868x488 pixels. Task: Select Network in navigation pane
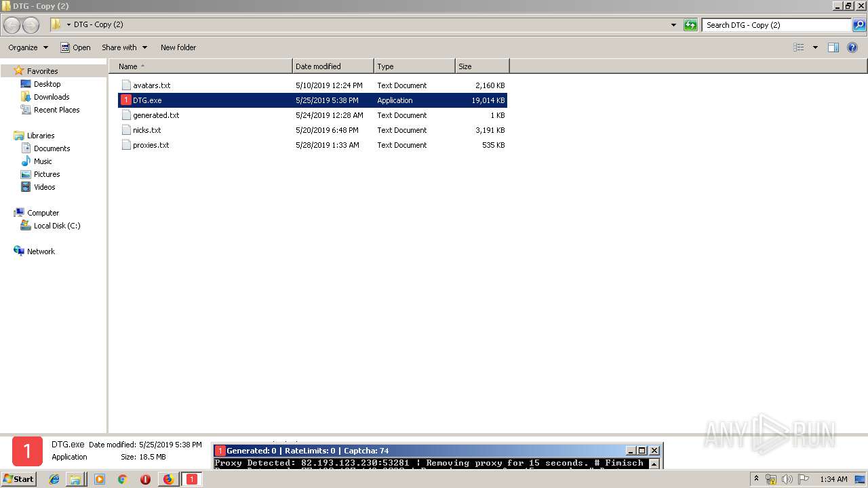coord(41,251)
